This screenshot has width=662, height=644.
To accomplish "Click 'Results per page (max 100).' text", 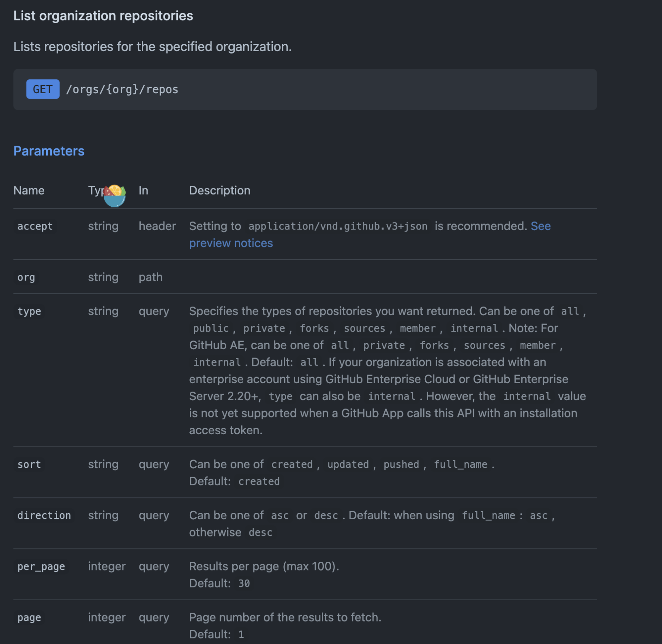I will point(264,567).
